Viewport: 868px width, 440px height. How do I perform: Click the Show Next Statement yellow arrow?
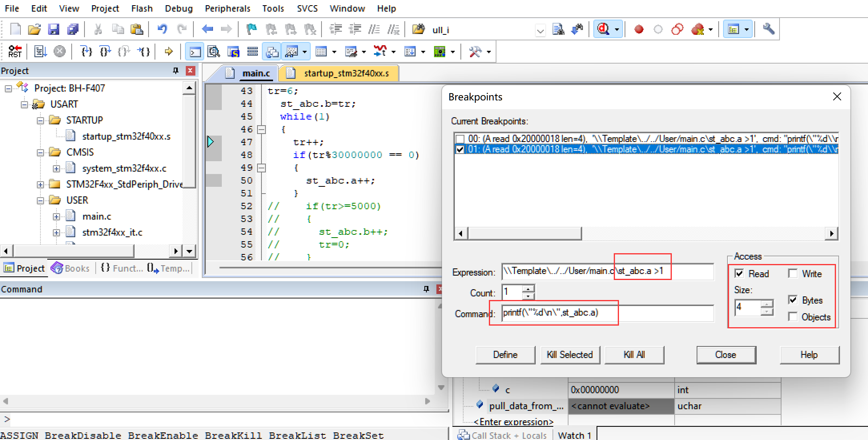(169, 52)
